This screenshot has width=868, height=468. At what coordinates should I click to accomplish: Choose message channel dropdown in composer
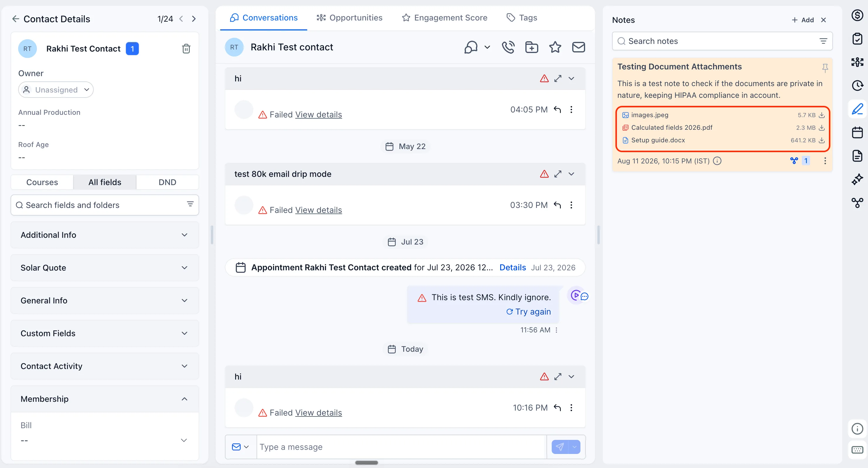[x=241, y=447]
